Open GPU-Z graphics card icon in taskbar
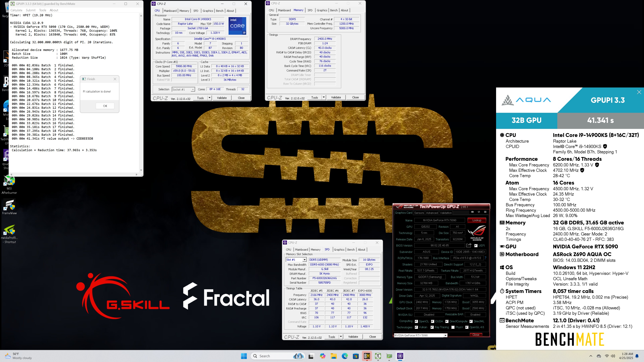Viewport: 644px width, 362px height. 389,356
